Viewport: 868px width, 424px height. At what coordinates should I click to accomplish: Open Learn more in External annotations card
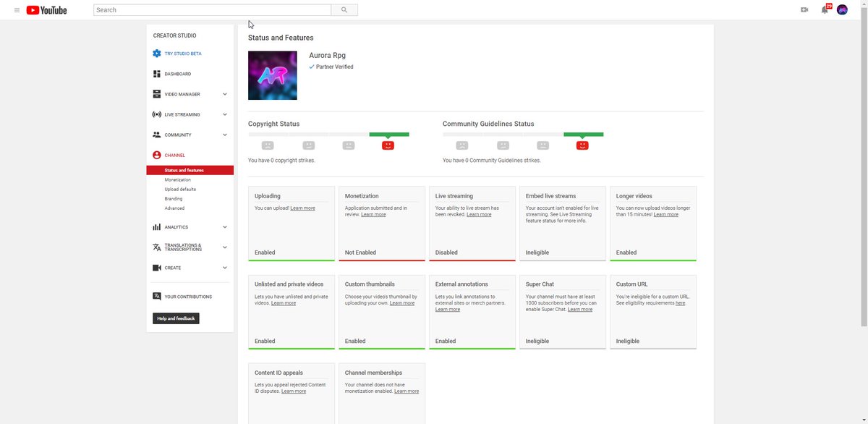click(x=448, y=310)
